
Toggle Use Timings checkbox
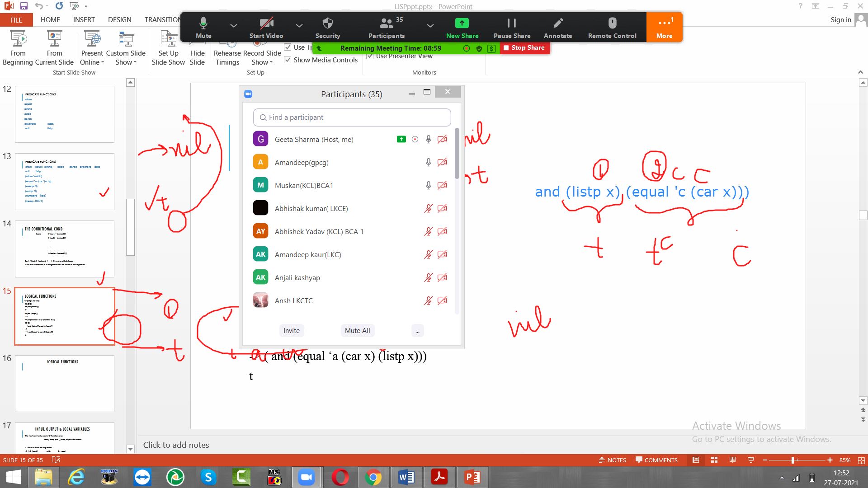pyautogui.click(x=288, y=47)
